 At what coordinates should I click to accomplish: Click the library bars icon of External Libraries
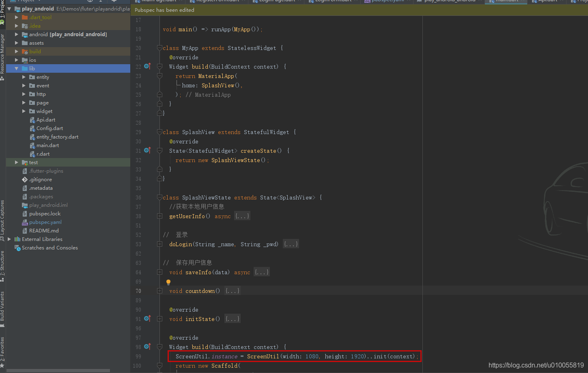(x=17, y=239)
